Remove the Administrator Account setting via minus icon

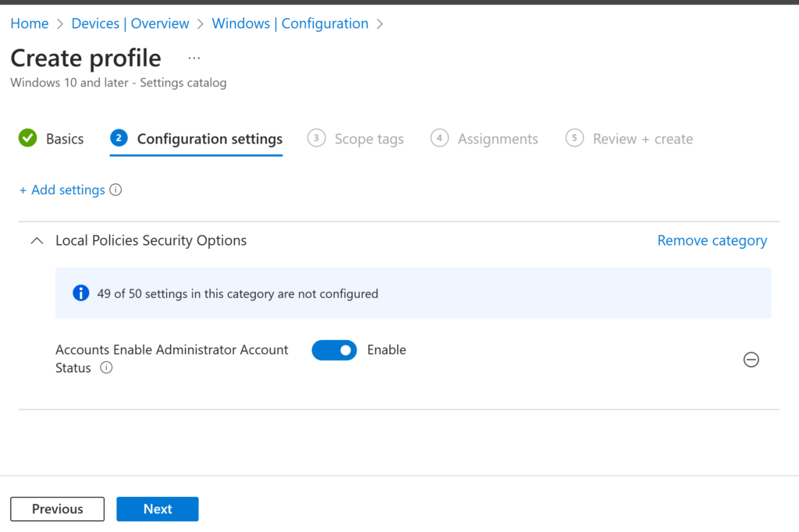(751, 360)
